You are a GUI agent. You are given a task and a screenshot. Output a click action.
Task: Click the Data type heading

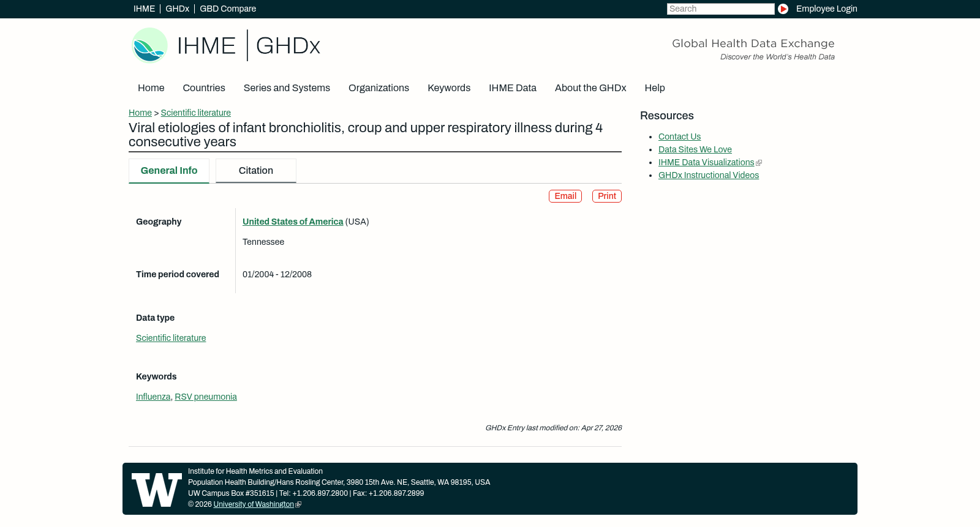(155, 318)
